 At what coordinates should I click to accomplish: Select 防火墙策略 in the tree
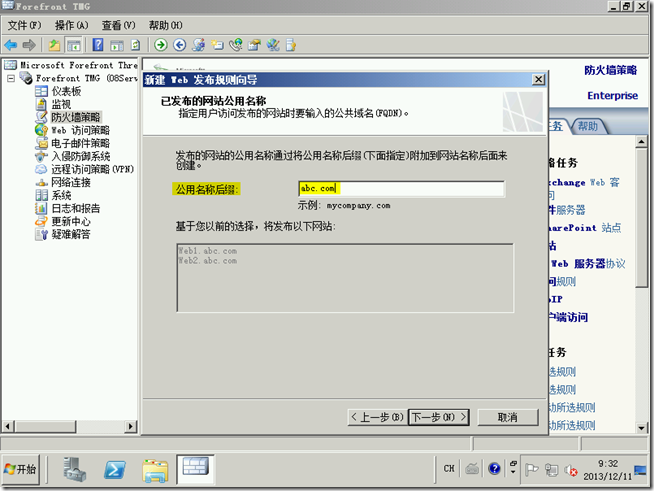(75, 117)
